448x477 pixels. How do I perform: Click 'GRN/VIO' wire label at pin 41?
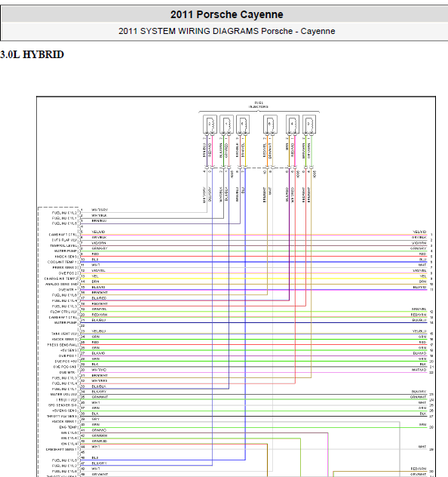click(99, 430)
